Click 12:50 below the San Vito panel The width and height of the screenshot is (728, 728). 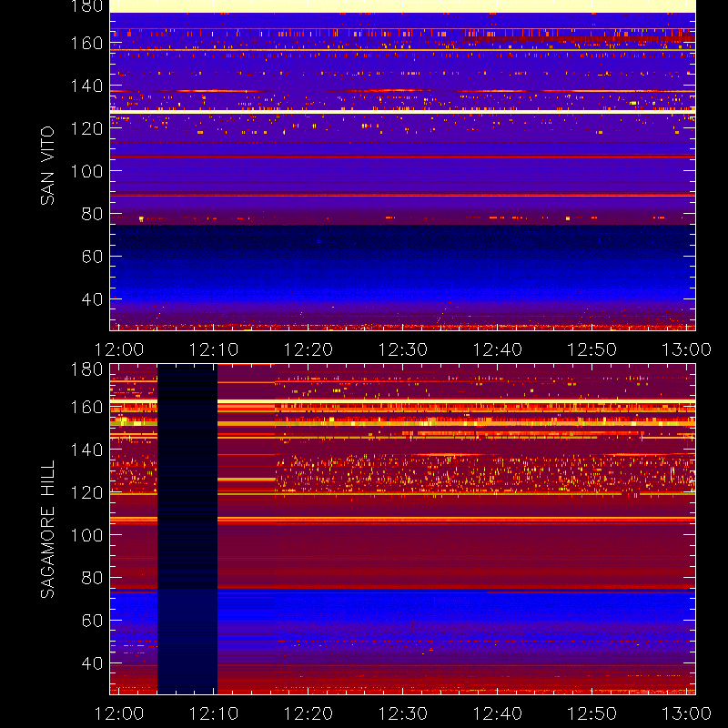pos(592,349)
